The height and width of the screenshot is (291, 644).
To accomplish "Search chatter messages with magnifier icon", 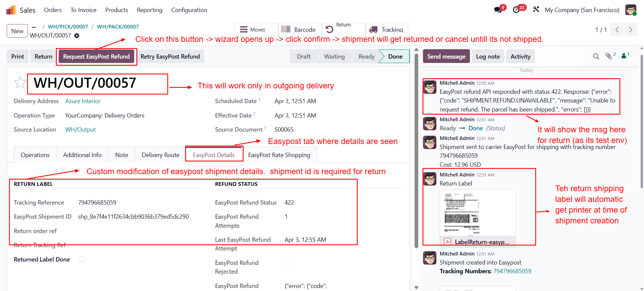I will click(596, 57).
